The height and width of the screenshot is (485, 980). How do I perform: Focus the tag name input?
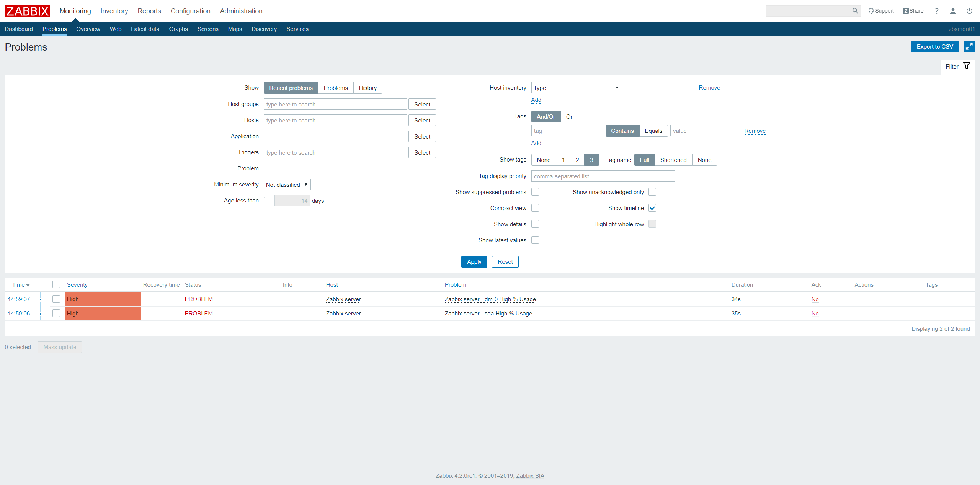coord(567,131)
